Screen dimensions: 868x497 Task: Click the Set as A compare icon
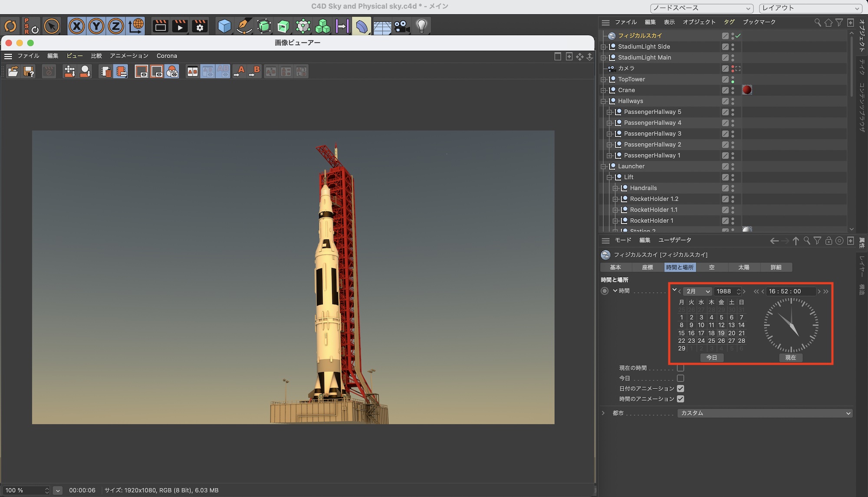tap(239, 72)
